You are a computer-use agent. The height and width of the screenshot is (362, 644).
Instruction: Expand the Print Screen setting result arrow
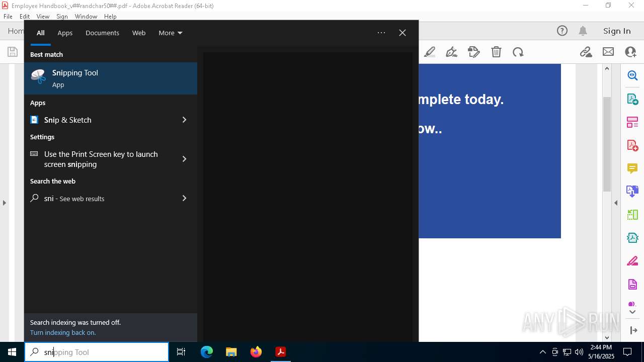[184, 159]
